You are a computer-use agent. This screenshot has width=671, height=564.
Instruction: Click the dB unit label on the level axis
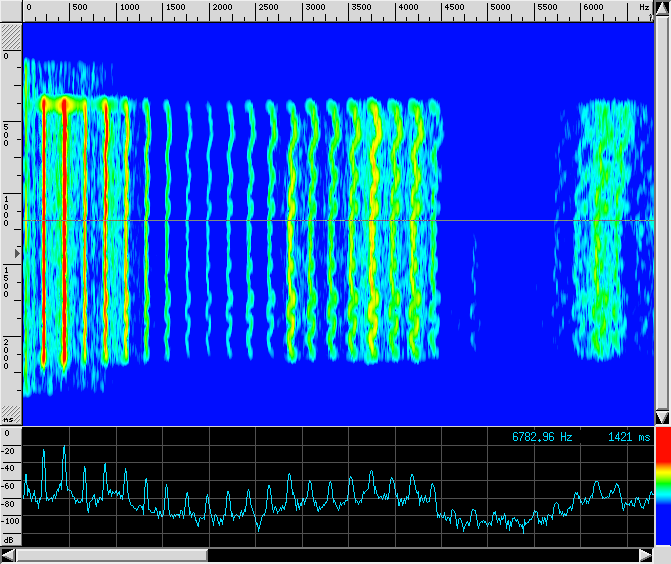tap(10, 539)
